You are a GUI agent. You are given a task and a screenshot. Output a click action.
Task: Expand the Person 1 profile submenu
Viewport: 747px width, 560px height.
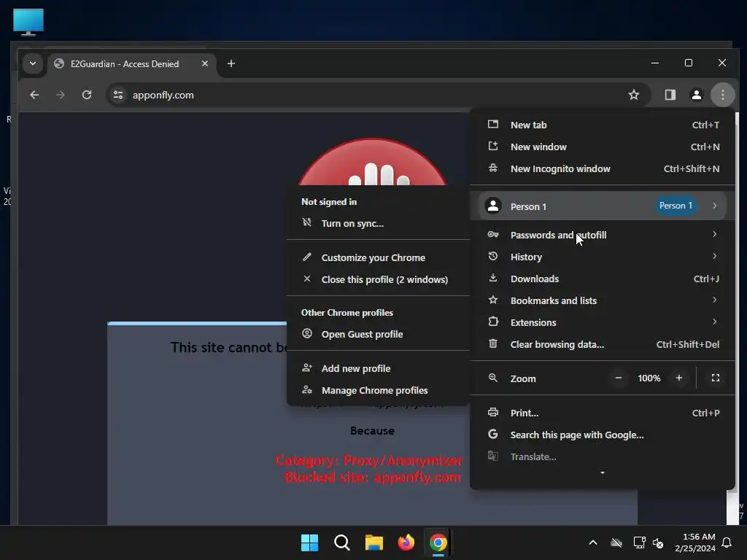click(602, 206)
